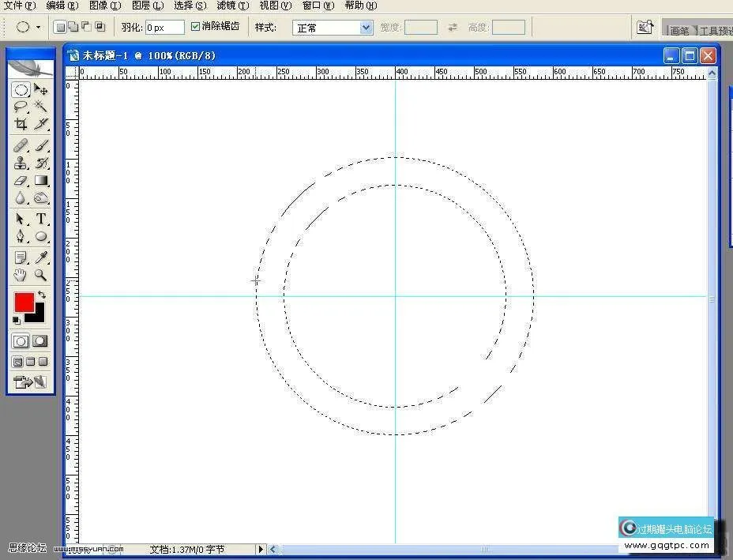Switch to Quick Mask mode
The height and width of the screenshot is (560, 733).
39,341
